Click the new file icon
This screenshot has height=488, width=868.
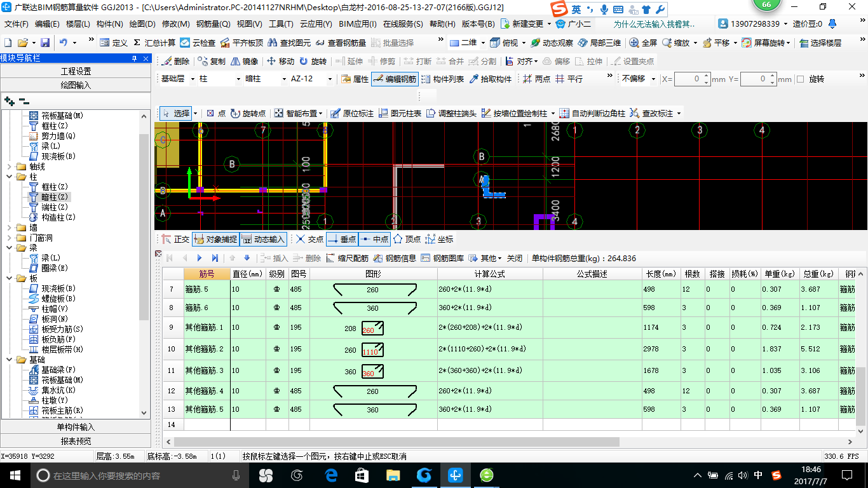point(8,43)
